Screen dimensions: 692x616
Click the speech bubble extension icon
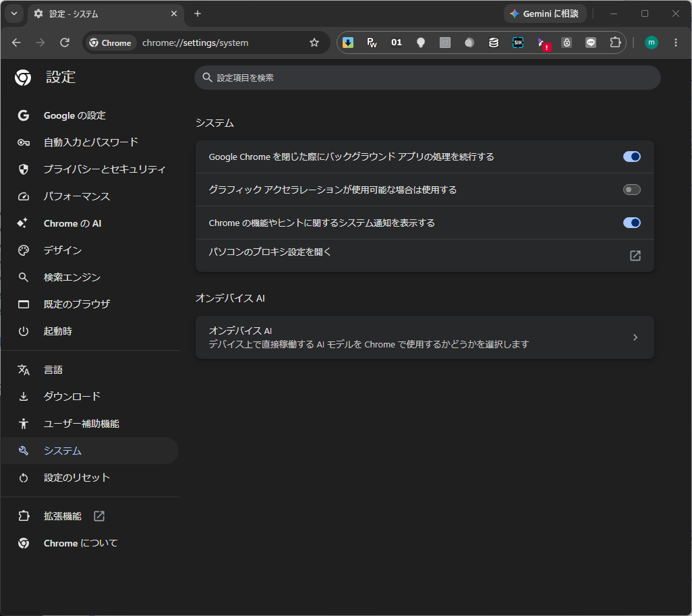click(x=591, y=43)
